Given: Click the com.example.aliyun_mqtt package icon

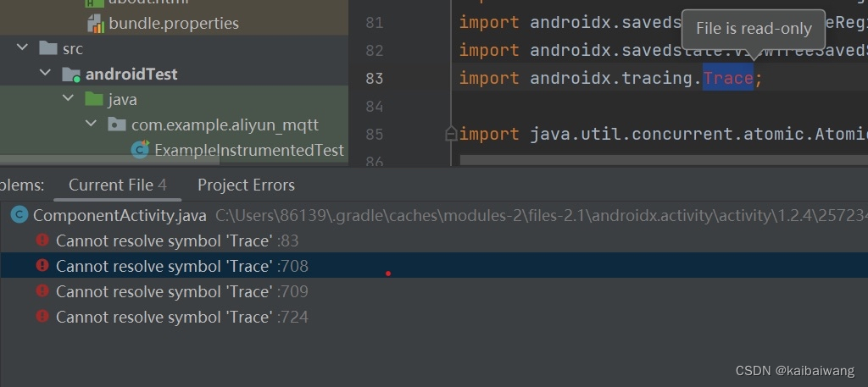Looking at the screenshot, I should click(117, 125).
